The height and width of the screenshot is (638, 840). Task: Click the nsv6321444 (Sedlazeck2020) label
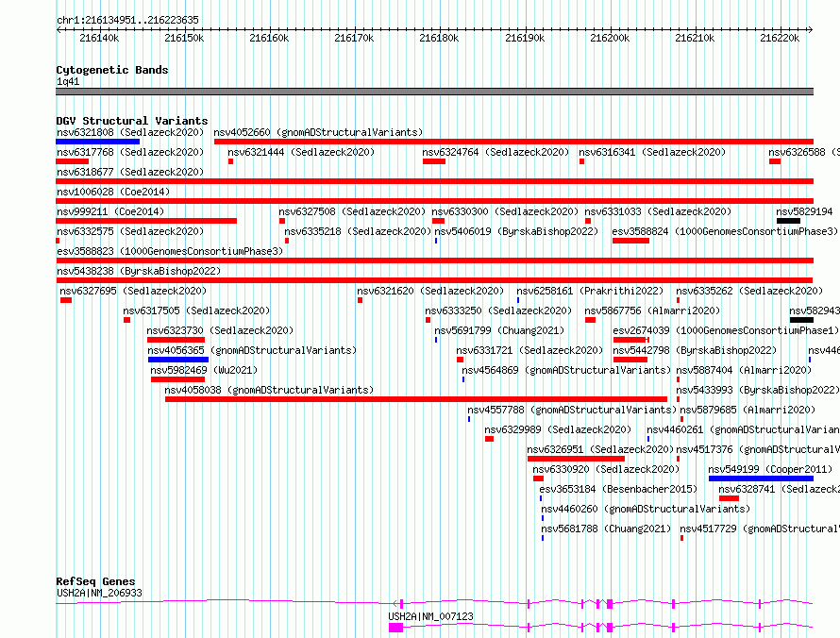click(x=301, y=152)
